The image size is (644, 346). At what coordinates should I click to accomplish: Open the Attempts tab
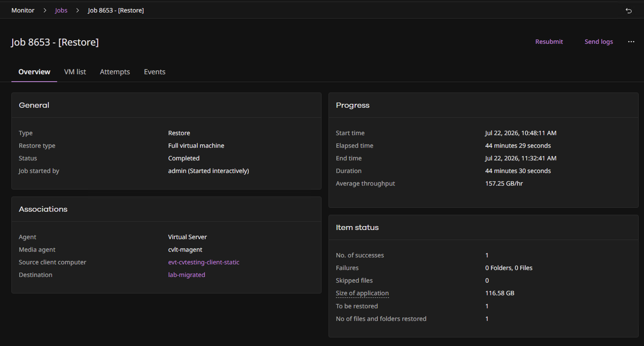click(115, 72)
